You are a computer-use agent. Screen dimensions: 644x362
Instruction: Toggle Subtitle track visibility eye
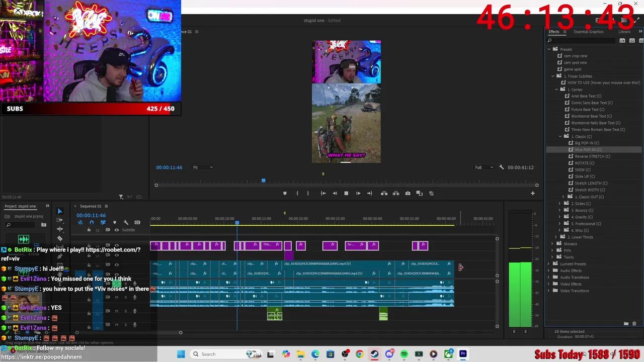tap(117, 230)
